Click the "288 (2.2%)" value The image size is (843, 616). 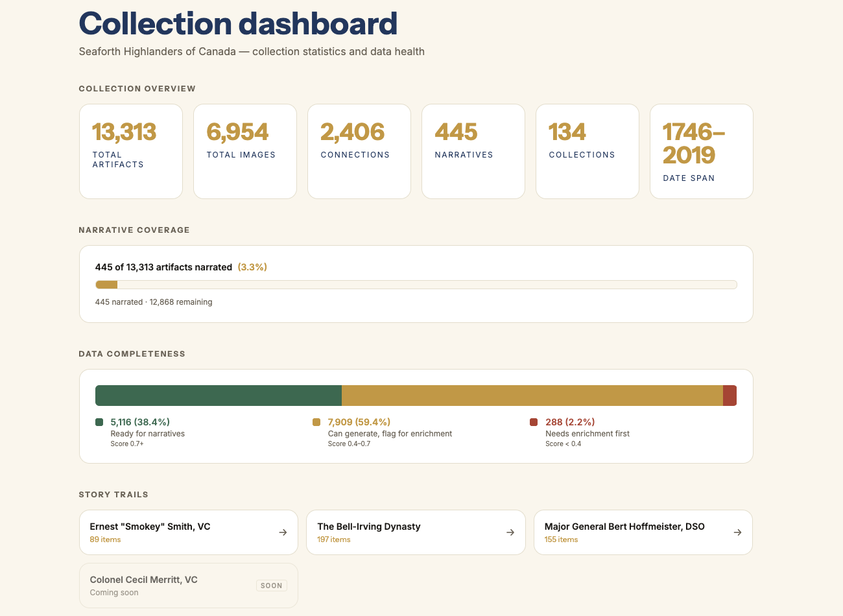coord(570,422)
